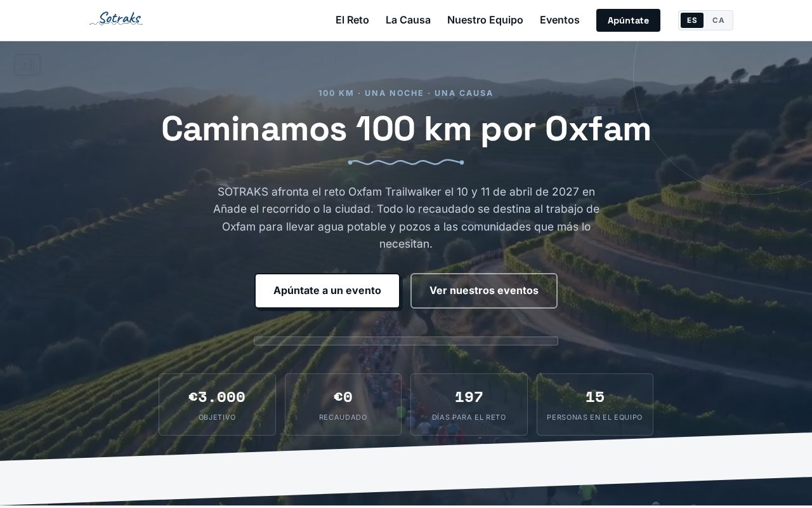Screen dimensions: 812x508
Task: Switch language to ES
Action: click(x=692, y=20)
